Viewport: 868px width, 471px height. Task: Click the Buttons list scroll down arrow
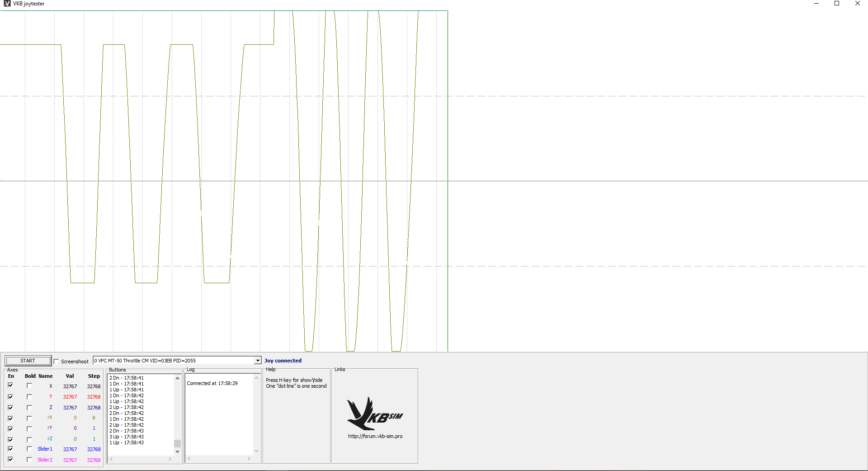(177, 451)
